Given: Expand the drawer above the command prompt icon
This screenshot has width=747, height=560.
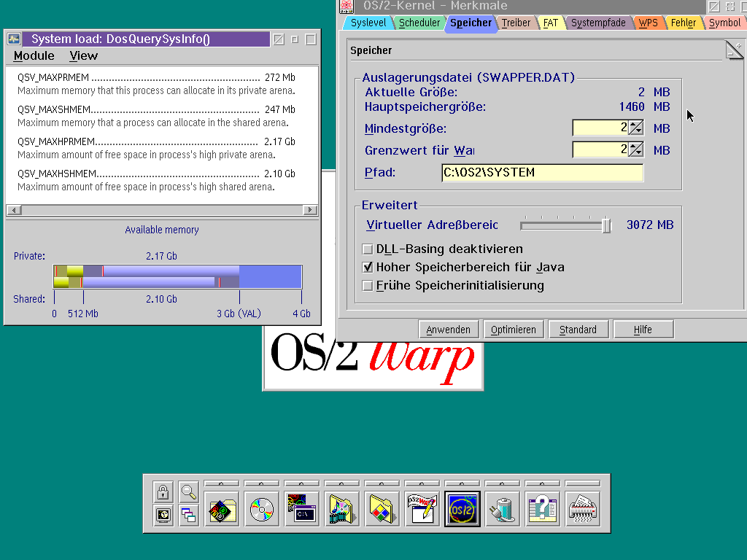Looking at the screenshot, I should pos(301,483).
